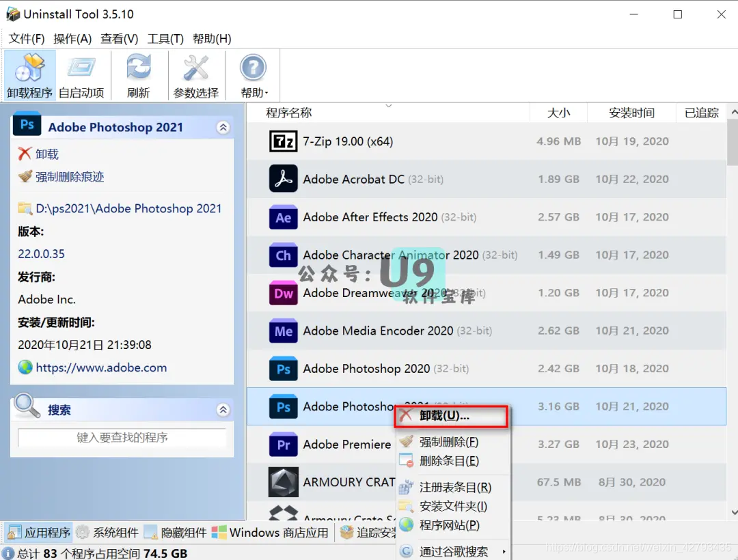Select the highlighted Adobe Photoshop 2021 icon
The height and width of the screenshot is (560, 738).
(x=283, y=407)
